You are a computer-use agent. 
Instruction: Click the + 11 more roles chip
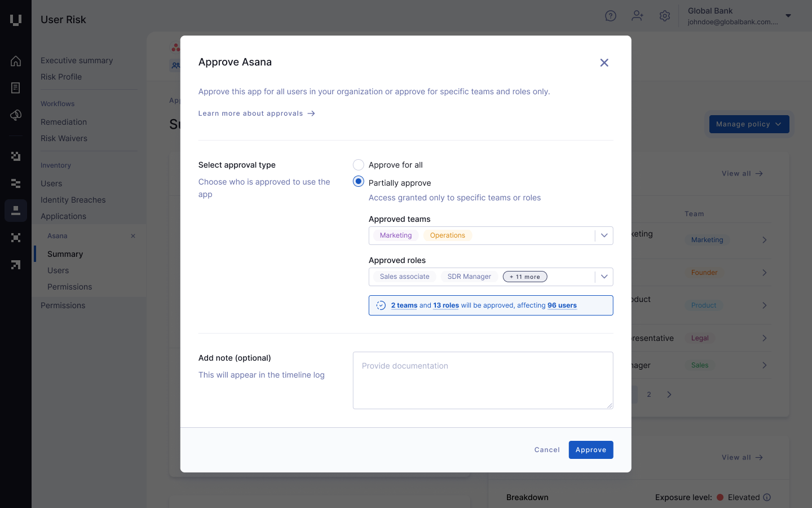click(x=525, y=277)
